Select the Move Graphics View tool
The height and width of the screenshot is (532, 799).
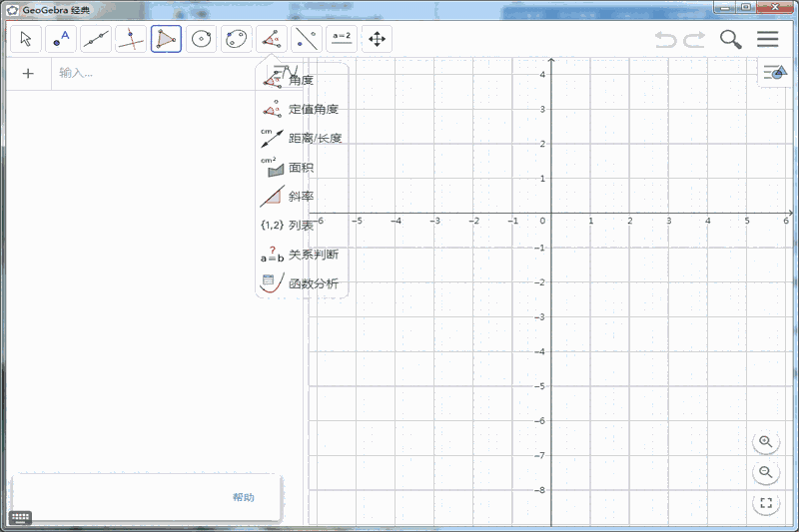point(378,39)
